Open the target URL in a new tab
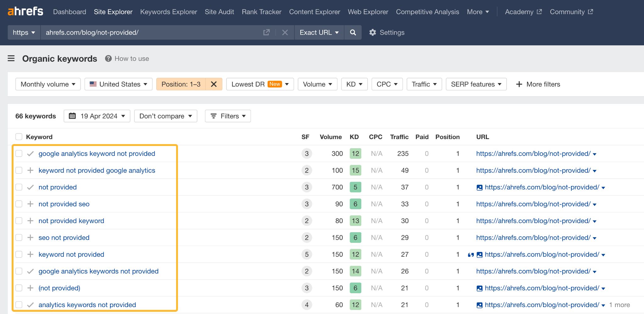 pyautogui.click(x=266, y=32)
